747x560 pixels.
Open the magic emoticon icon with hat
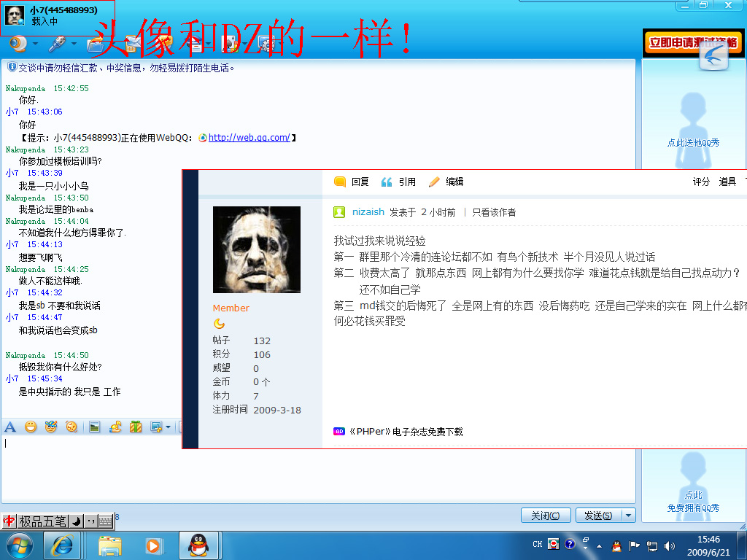click(51, 427)
